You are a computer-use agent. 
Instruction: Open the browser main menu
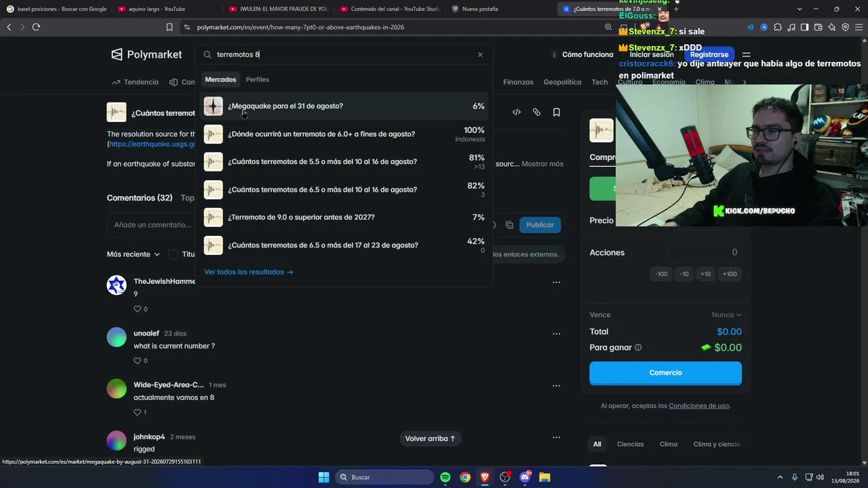pyautogui.click(x=859, y=27)
